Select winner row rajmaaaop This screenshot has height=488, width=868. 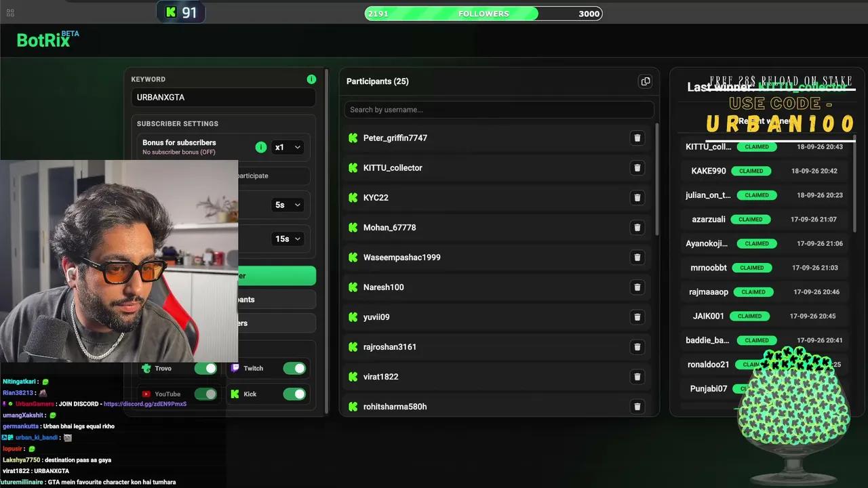[x=765, y=292]
